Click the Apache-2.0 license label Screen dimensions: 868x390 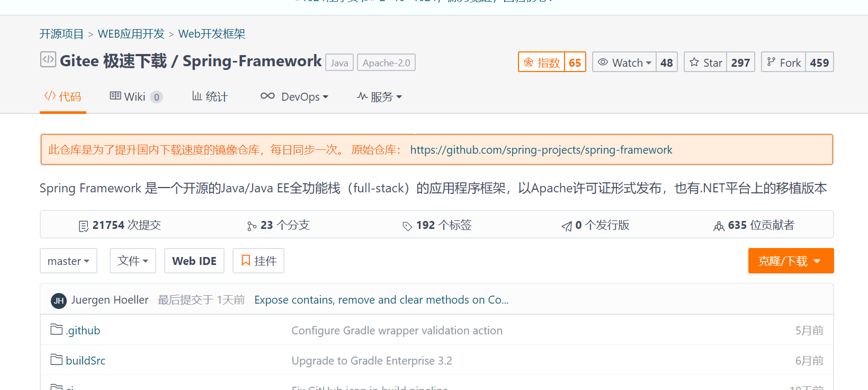point(387,63)
